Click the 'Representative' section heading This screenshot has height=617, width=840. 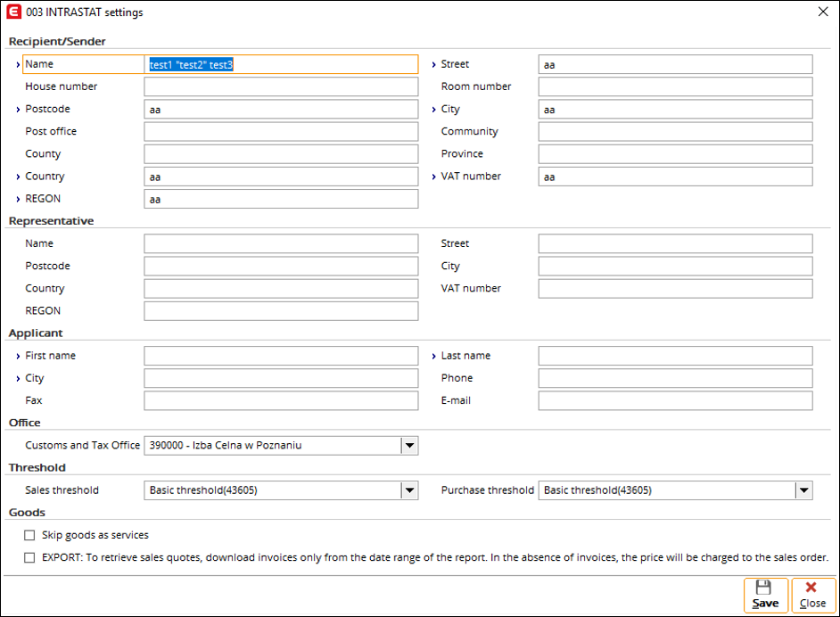pos(52,221)
